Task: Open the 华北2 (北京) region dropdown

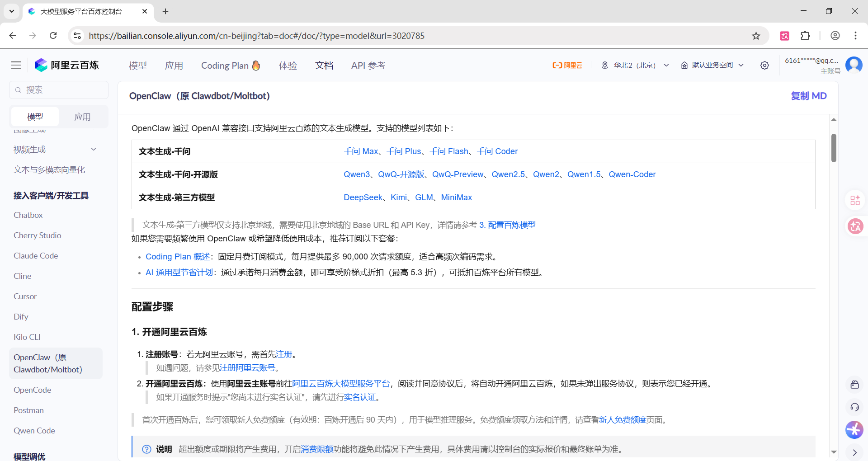Action: 635,65
